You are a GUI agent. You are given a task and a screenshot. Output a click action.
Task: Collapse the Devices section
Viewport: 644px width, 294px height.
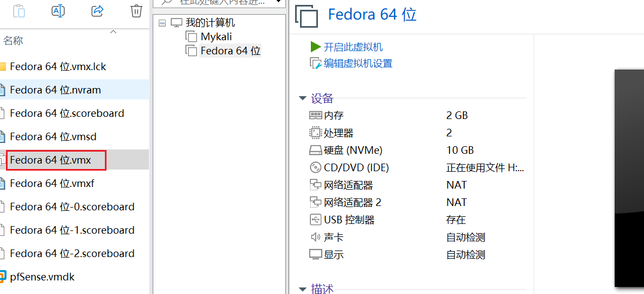point(303,98)
